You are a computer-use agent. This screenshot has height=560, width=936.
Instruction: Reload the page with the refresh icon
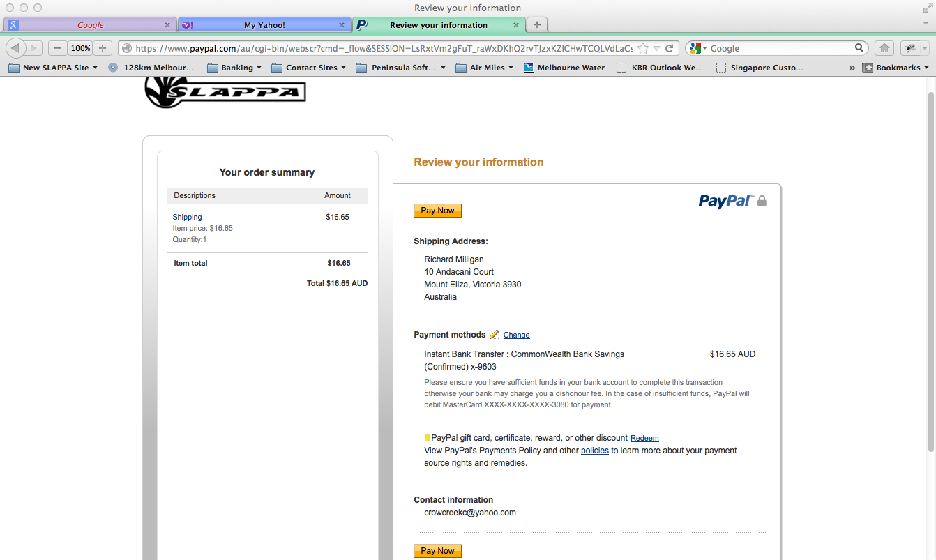pos(669,48)
